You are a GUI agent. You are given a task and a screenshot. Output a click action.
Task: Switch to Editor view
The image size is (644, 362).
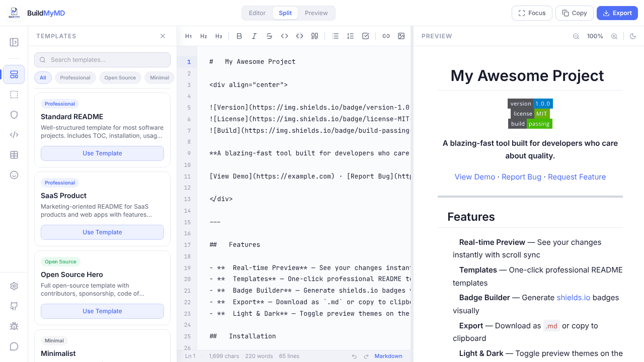pos(257,13)
